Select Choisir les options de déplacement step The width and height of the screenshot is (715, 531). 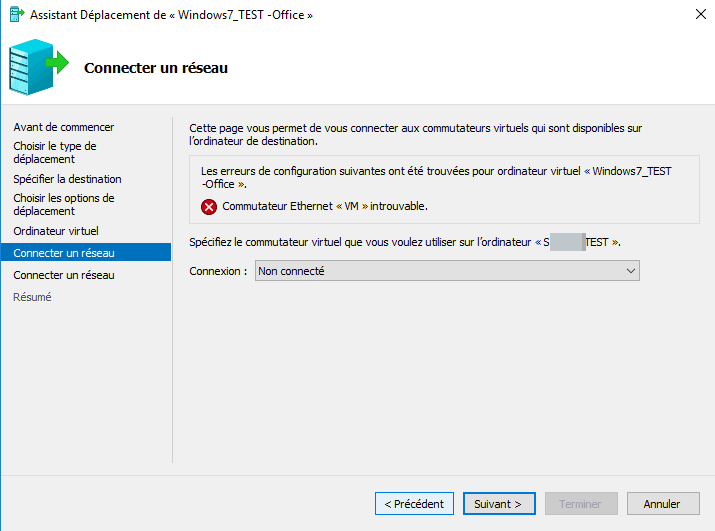[64, 204]
